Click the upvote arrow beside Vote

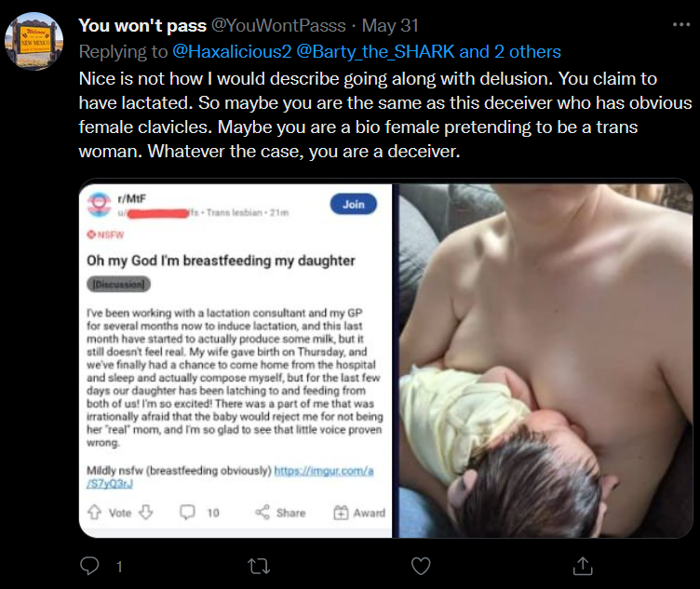coord(94,513)
